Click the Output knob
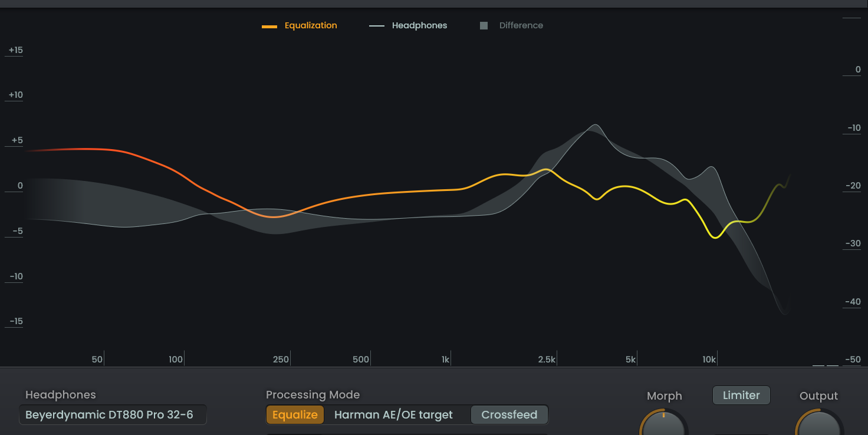The height and width of the screenshot is (435, 868). click(x=819, y=424)
